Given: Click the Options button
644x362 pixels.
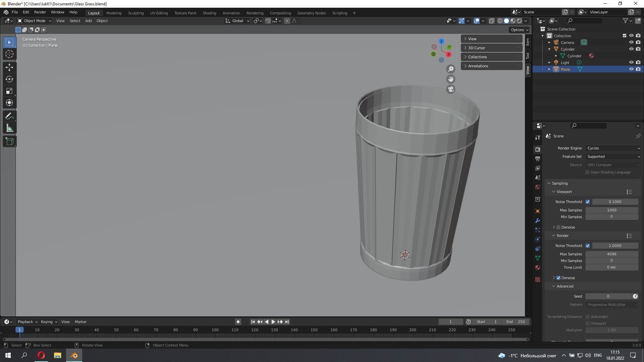Looking at the screenshot, I should (519, 30).
